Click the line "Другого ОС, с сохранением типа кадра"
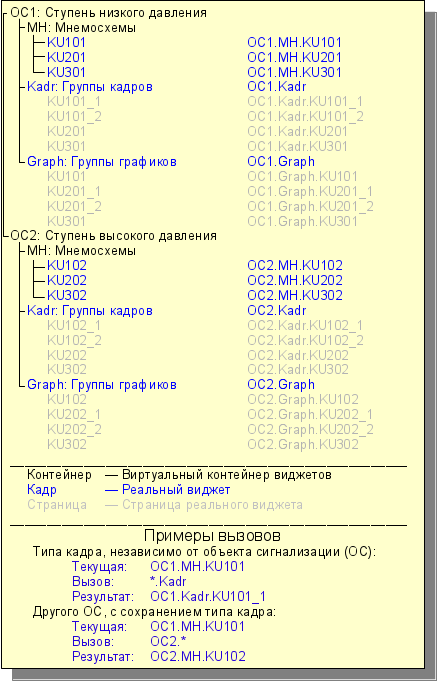This screenshot has width=437, height=681. [154, 612]
